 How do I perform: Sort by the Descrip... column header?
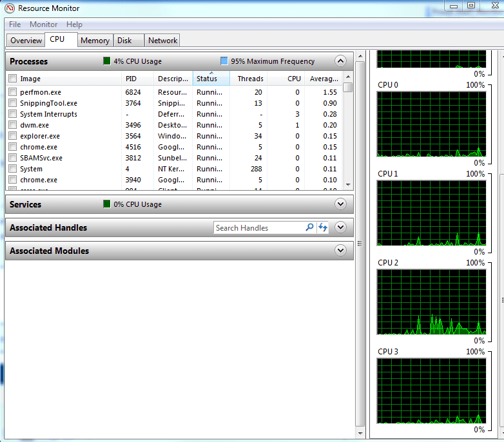(173, 79)
